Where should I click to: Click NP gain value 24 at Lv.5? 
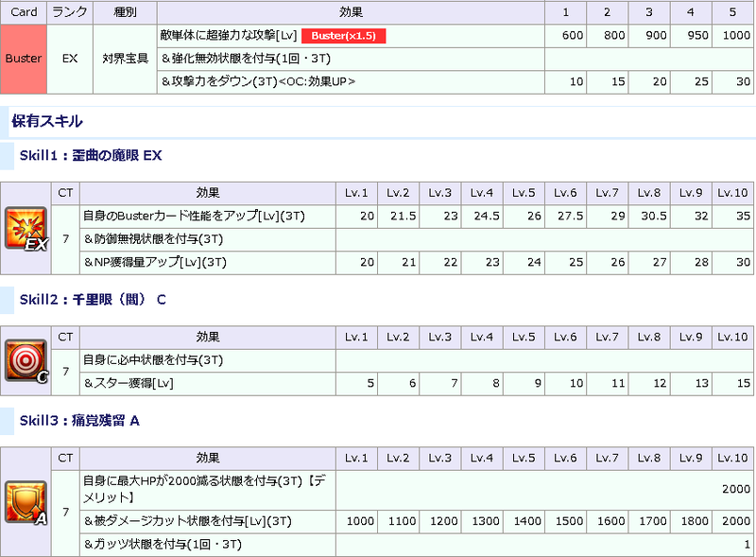(534, 263)
